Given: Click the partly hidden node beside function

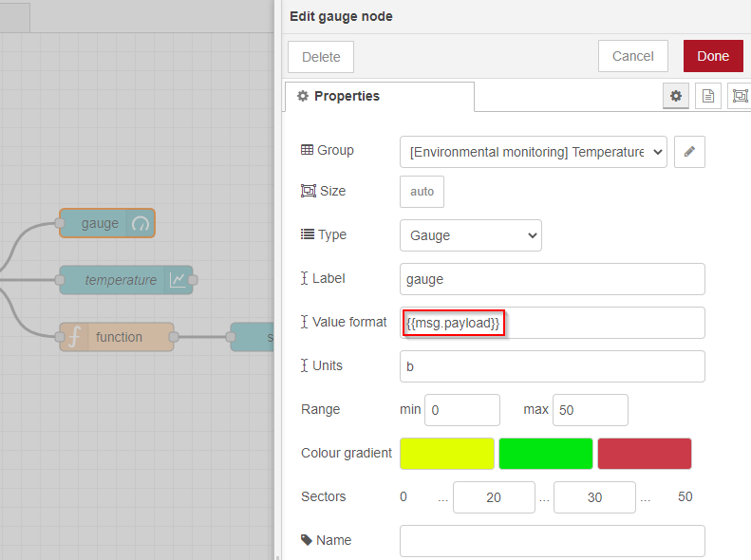Looking at the screenshot, I should [253, 337].
